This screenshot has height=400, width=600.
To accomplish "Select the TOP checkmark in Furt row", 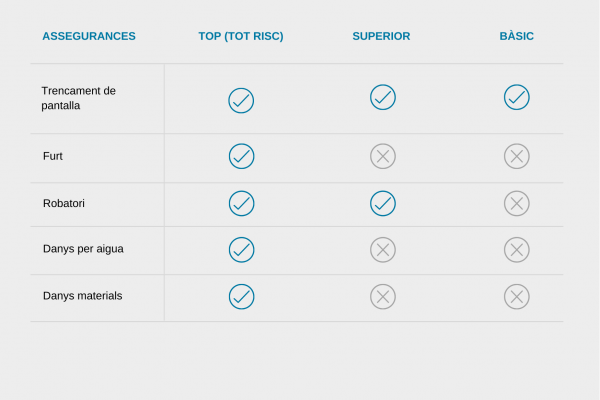I will point(241,156).
